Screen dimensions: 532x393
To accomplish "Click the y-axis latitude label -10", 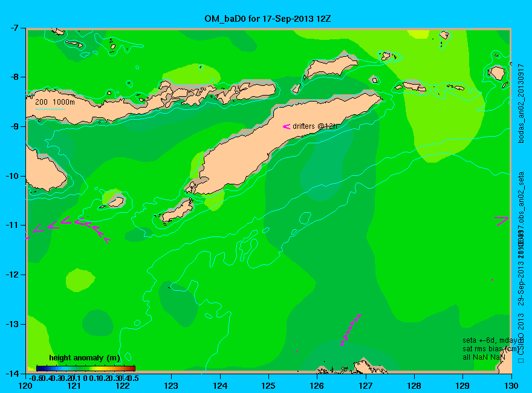I will click(x=13, y=176).
